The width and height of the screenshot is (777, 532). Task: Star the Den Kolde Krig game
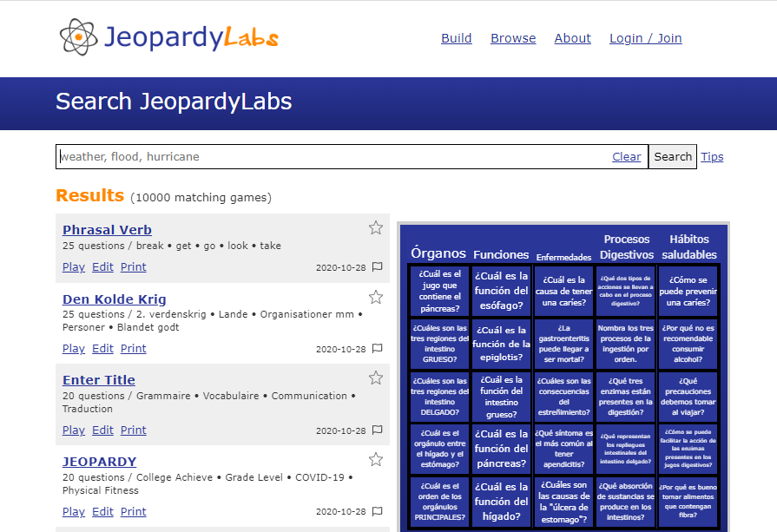376,297
